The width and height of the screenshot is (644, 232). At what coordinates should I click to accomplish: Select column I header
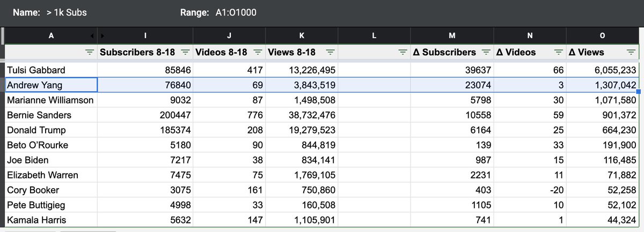145,36
